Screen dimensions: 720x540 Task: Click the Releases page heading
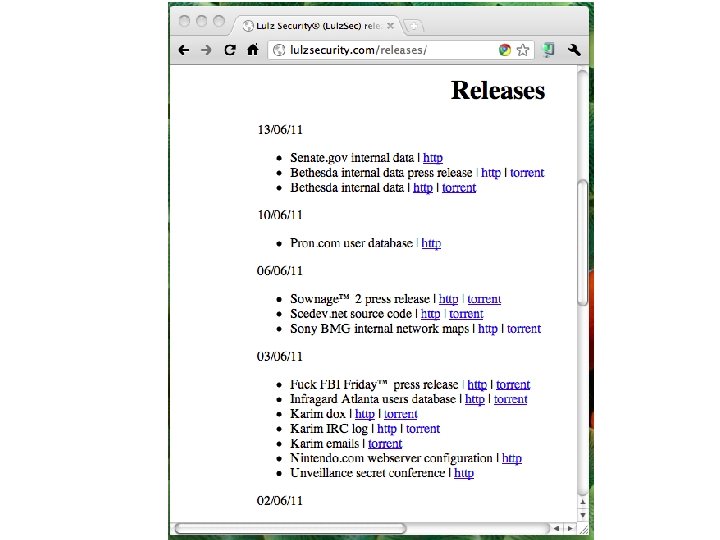[x=498, y=90]
